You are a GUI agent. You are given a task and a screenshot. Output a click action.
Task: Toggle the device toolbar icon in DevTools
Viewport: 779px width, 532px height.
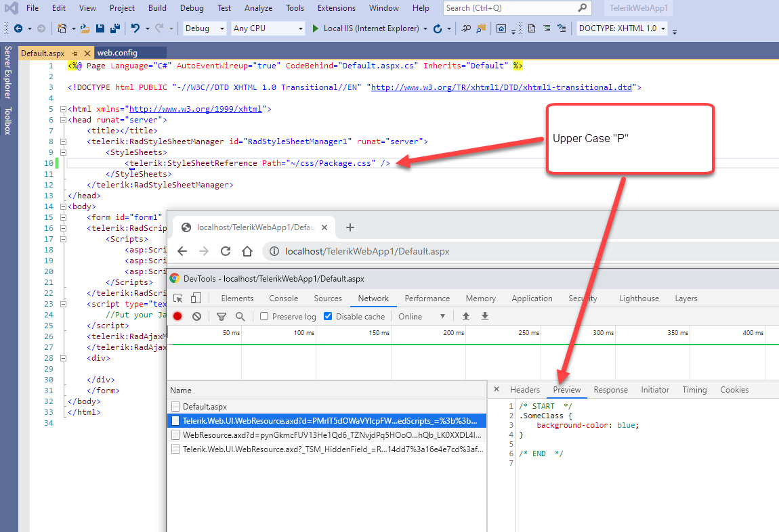[196, 298]
